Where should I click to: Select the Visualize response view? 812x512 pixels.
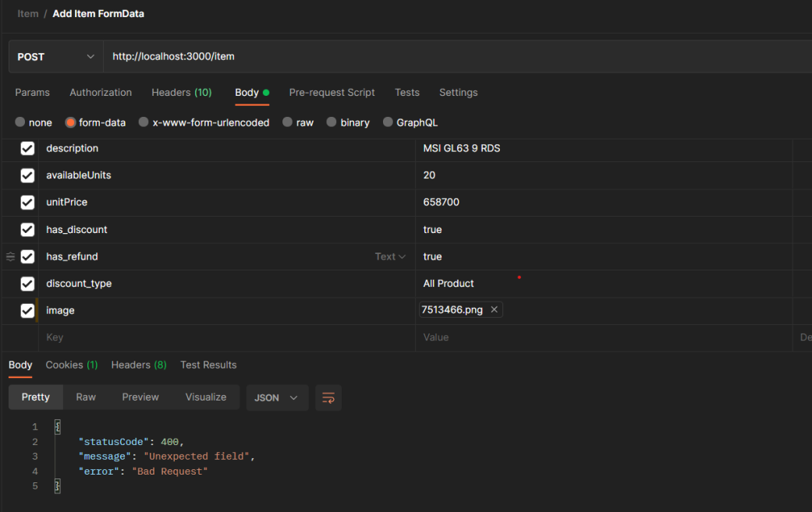pos(206,397)
